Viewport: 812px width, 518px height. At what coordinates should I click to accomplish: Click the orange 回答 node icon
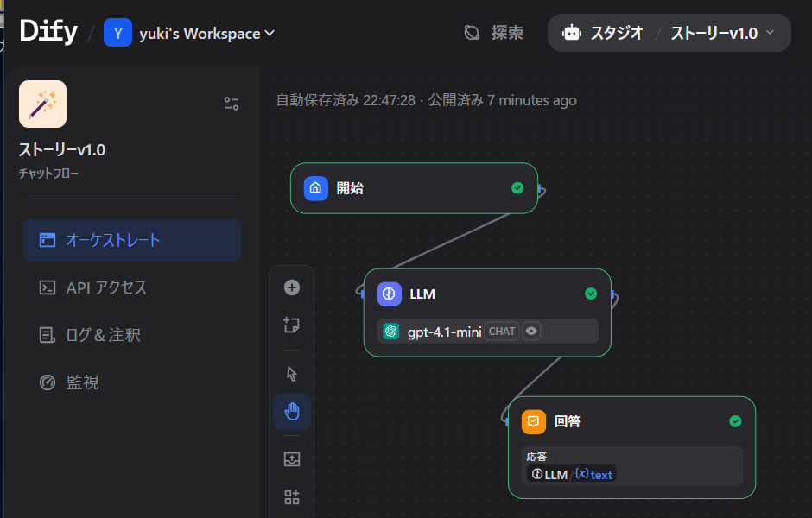pos(534,421)
